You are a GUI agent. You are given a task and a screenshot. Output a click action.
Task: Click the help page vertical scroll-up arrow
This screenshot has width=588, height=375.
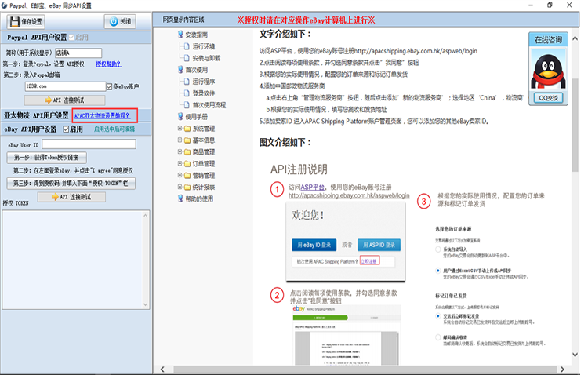pyautogui.click(x=575, y=38)
